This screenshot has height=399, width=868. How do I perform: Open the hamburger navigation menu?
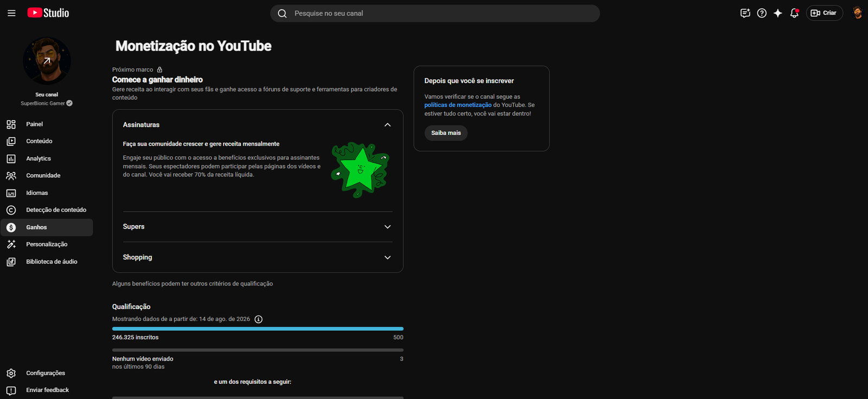[11, 13]
